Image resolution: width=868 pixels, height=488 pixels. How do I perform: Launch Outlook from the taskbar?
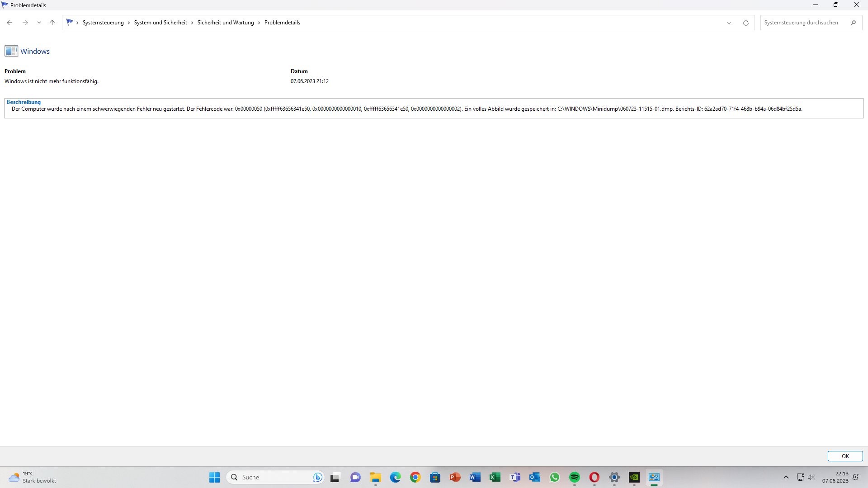tap(535, 477)
